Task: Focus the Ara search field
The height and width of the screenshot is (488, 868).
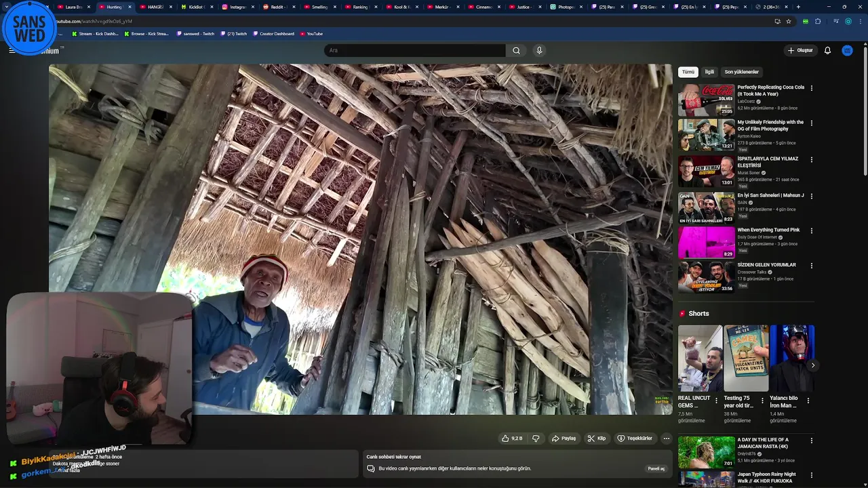Action: 414,50
